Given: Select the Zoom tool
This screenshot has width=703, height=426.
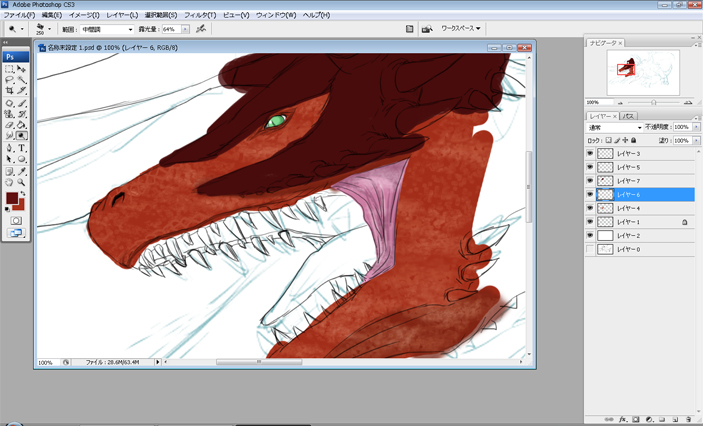Looking at the screenshot, I should click(22, 182).
